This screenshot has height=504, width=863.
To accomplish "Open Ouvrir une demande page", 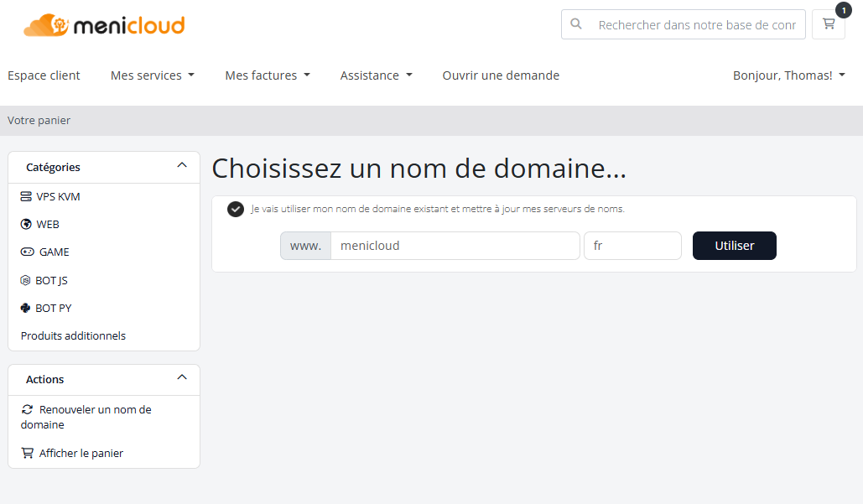I will [x=501, y=75].
